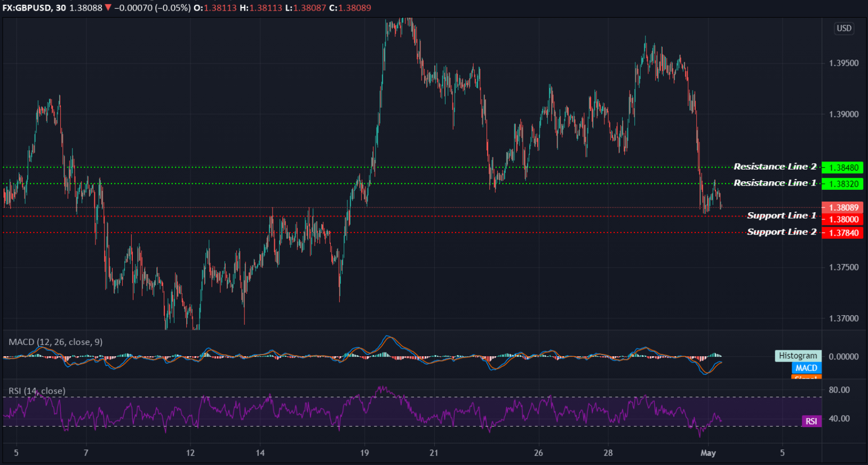
Task: Select the 1.38000 red price tag
Action: 842,219
